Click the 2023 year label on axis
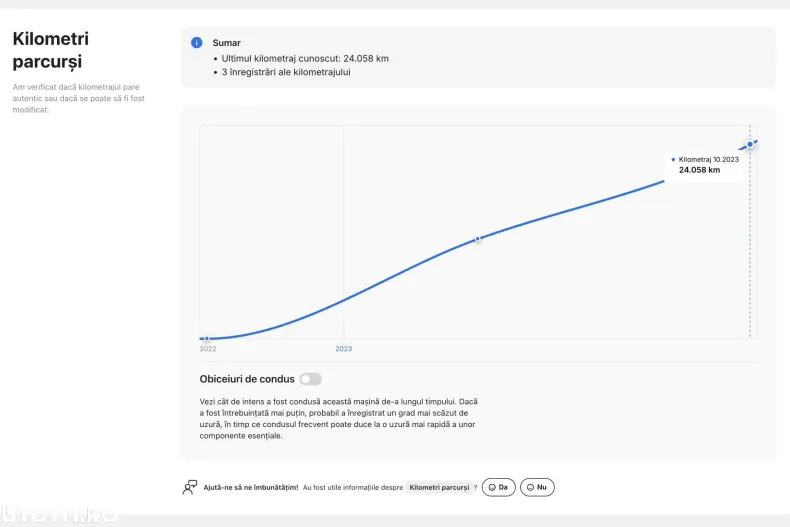790x527 pixels. click(343, 349)
